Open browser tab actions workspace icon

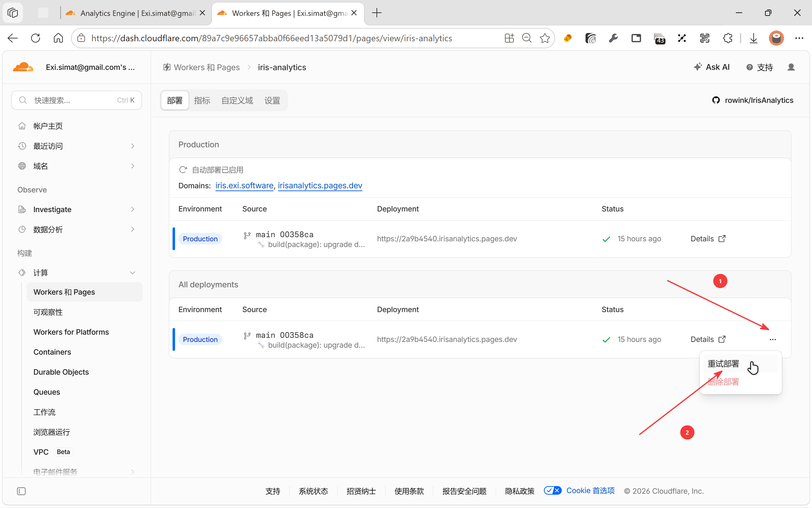(13, 13)
